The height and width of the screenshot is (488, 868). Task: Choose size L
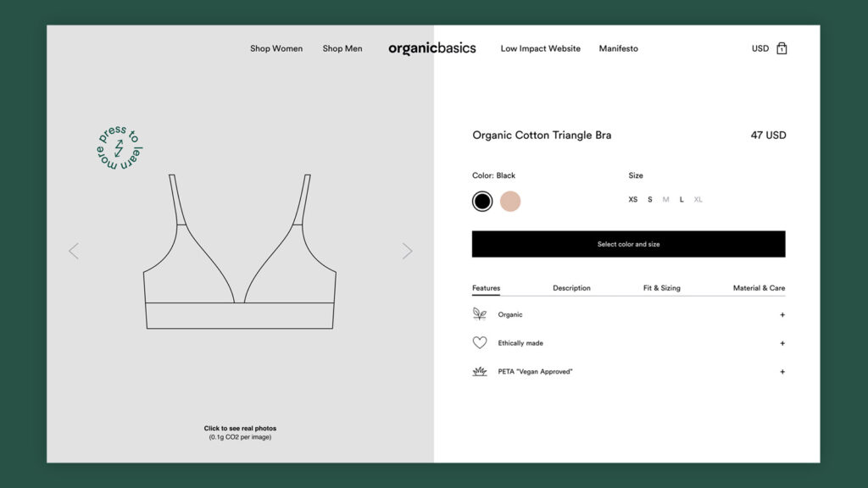(682, 200)
